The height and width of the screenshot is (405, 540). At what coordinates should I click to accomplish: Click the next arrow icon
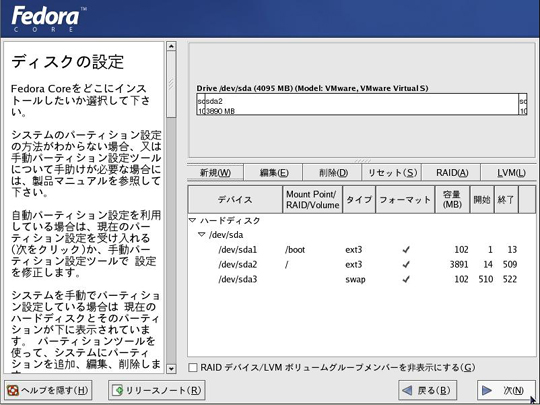point(487,390)
